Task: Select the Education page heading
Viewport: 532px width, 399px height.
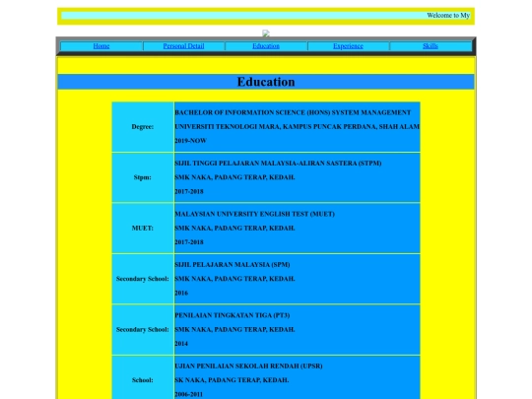Action: click(266, 82)
